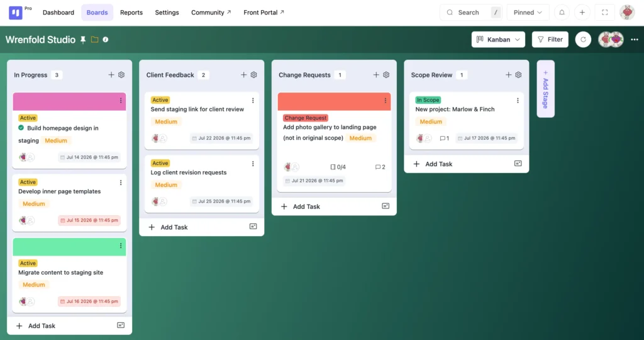This screenshot has width=644, height=340.
Task: Click template icon in Change Requests footer
Action: point(386,206)
